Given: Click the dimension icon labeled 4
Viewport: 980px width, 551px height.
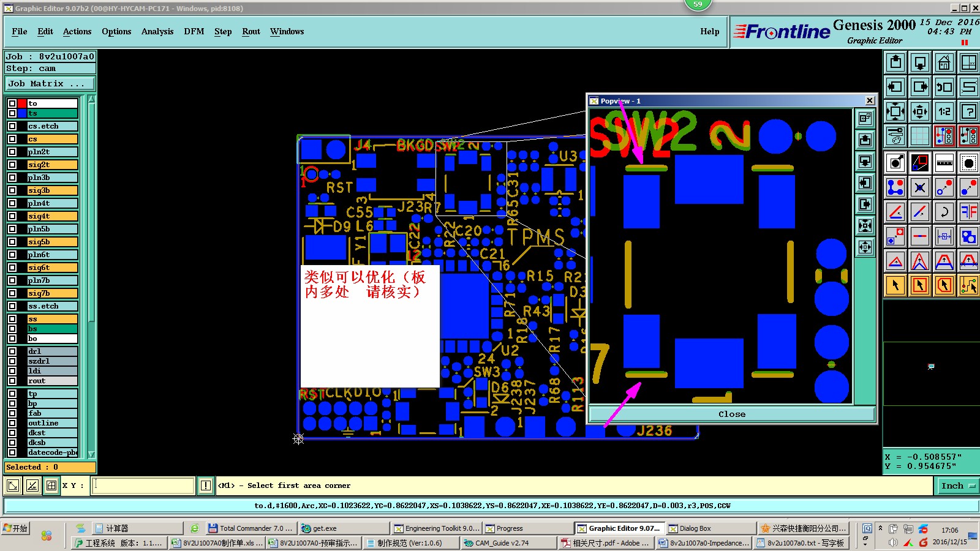Looking at the screenshot, I should point(944,236).
